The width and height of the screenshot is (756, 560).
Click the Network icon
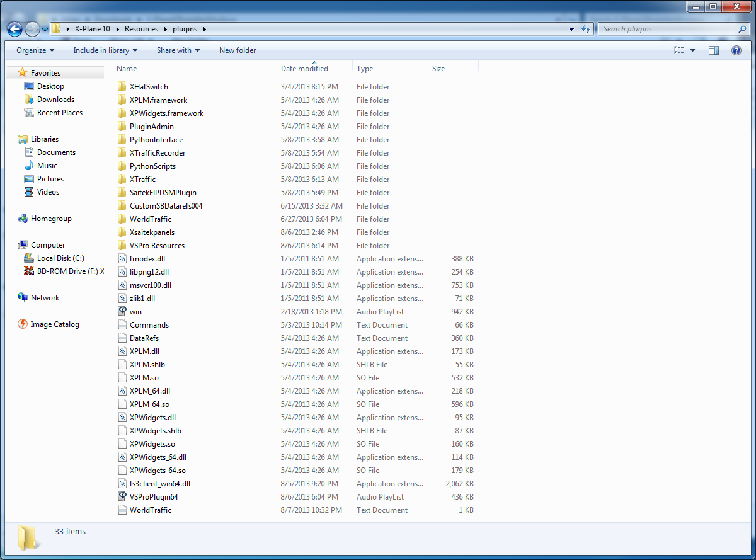pos(23,298)
